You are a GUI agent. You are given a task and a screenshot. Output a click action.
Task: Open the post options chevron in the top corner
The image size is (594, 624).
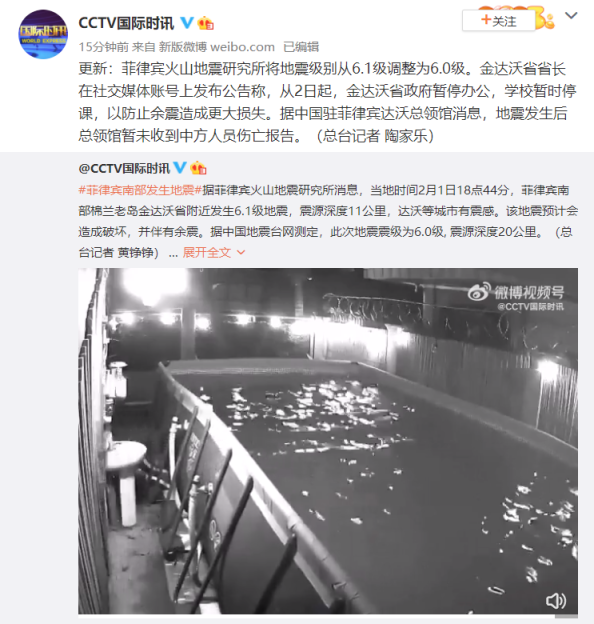pyautogui.click(x=571, y=16)
